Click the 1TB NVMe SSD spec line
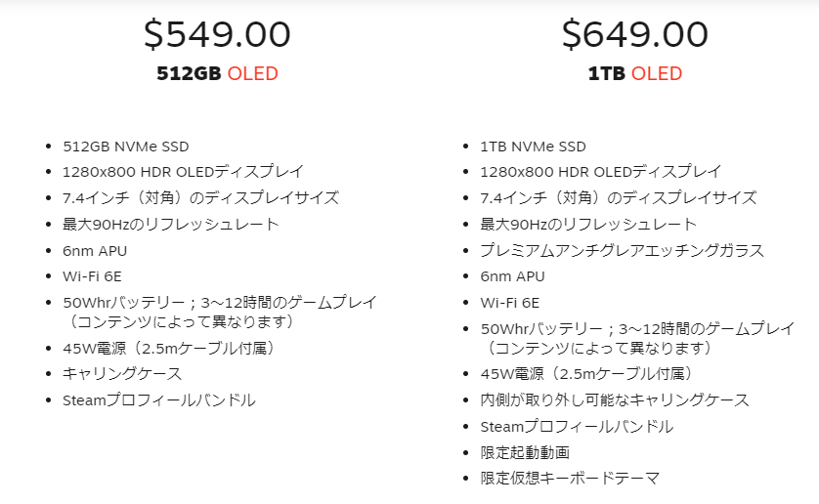 [x=534, y=147]
